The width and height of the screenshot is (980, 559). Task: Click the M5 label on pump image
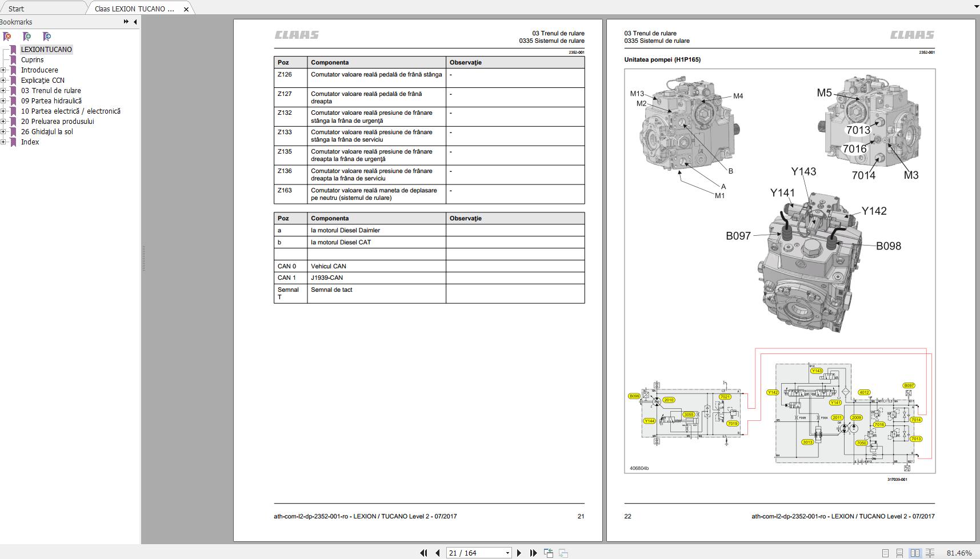pyautogui.click(x=824, y=93)
